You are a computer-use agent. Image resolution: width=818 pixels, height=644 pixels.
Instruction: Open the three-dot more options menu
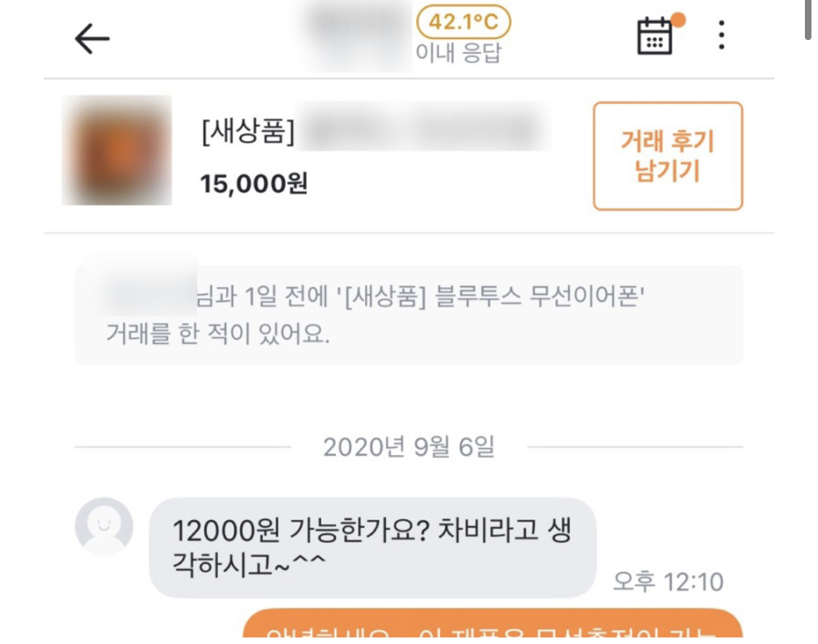[721, 36]
